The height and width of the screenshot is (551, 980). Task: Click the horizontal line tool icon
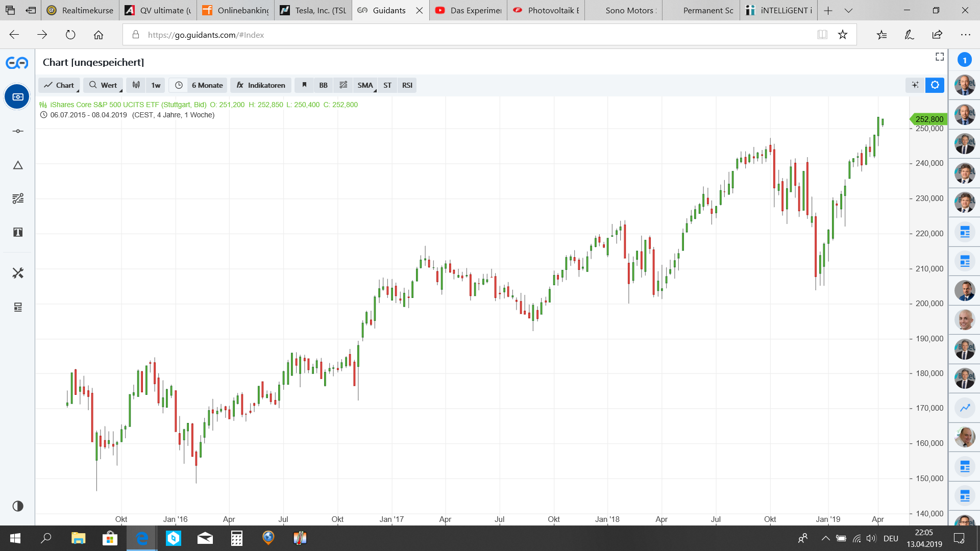[x=18, y=131]
